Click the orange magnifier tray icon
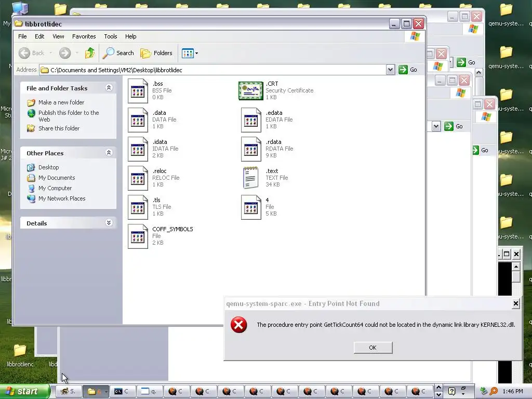 494,391
